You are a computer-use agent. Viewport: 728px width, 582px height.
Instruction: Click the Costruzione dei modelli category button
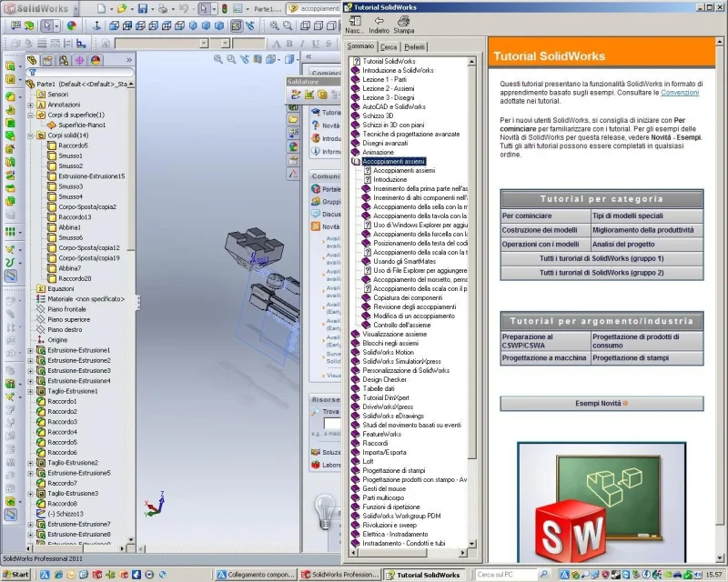point(545,230)
